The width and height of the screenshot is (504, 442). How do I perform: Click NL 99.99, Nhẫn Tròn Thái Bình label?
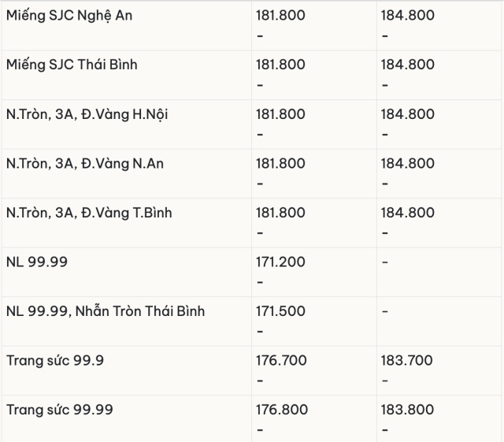pos(106,311)
